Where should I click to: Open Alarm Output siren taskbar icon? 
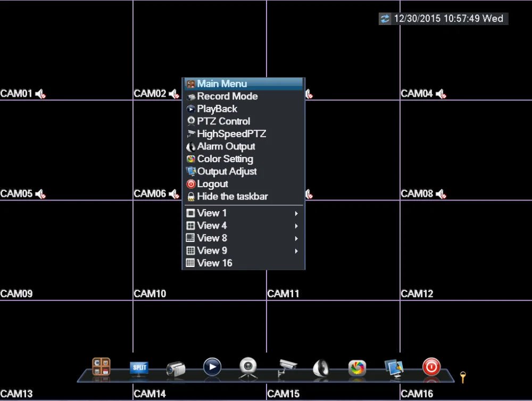(321, 368)
